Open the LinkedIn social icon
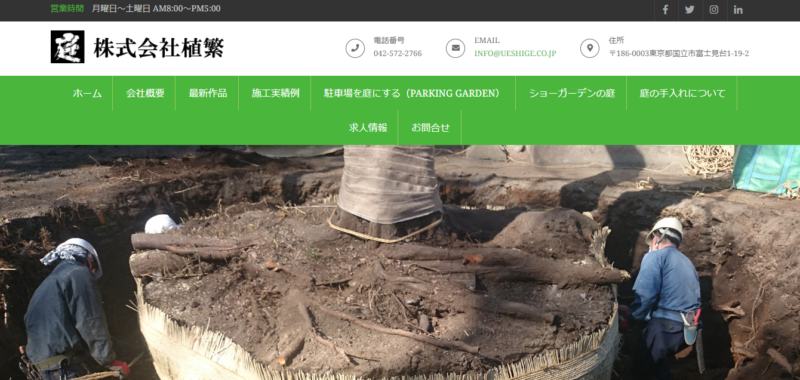The image size is (800, 380). [738, 10]
